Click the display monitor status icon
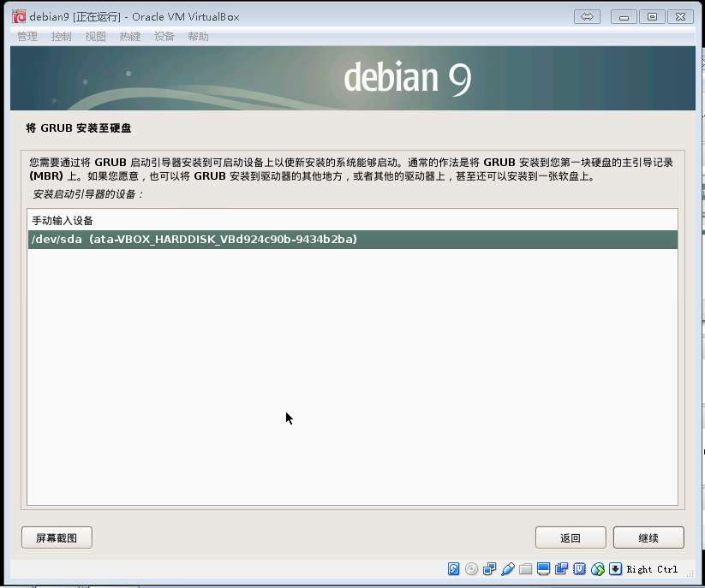 click(543, 568)
